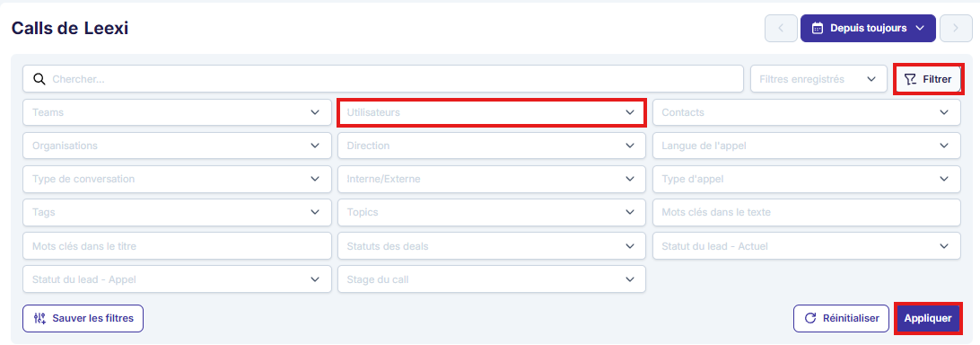Screen dimensions: 980x345
Task: Open the Stage du call dropdown
Action: click(x=492, y=279)
